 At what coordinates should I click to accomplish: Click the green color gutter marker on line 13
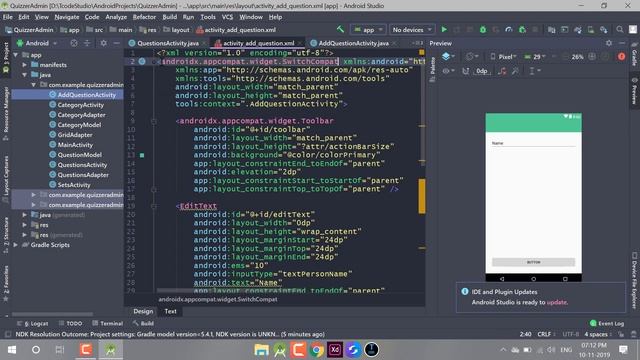point(142,155)
